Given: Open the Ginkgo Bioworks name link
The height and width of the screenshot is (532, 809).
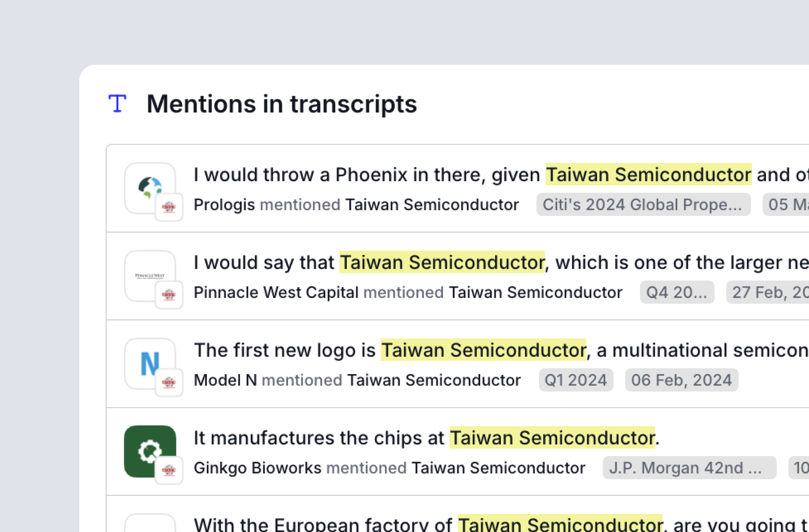Looking at the screenshot, I should point(257,468).
